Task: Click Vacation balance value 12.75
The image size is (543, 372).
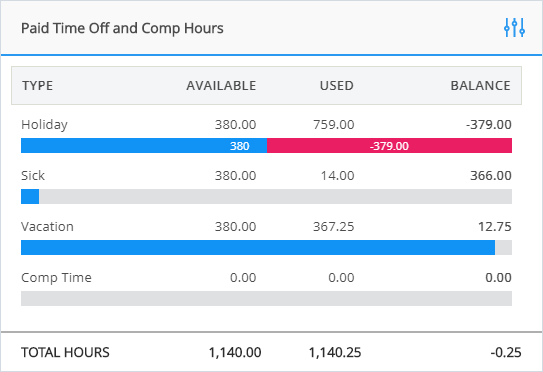Action: coord(495,227)
